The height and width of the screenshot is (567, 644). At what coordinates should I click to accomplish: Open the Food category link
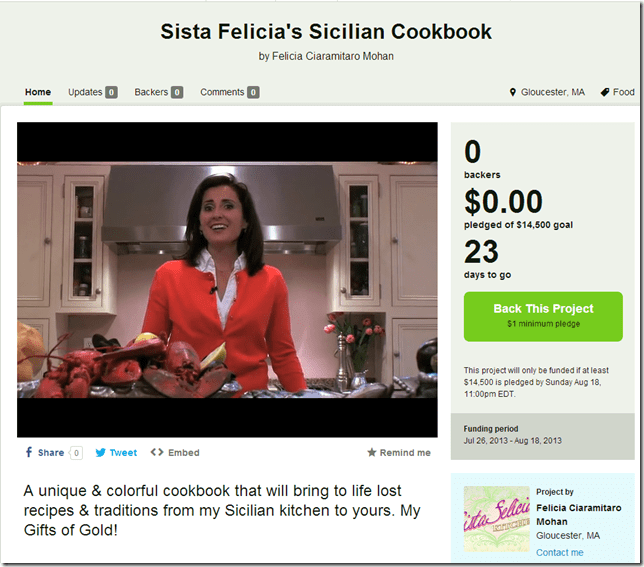tap(623, 92)
